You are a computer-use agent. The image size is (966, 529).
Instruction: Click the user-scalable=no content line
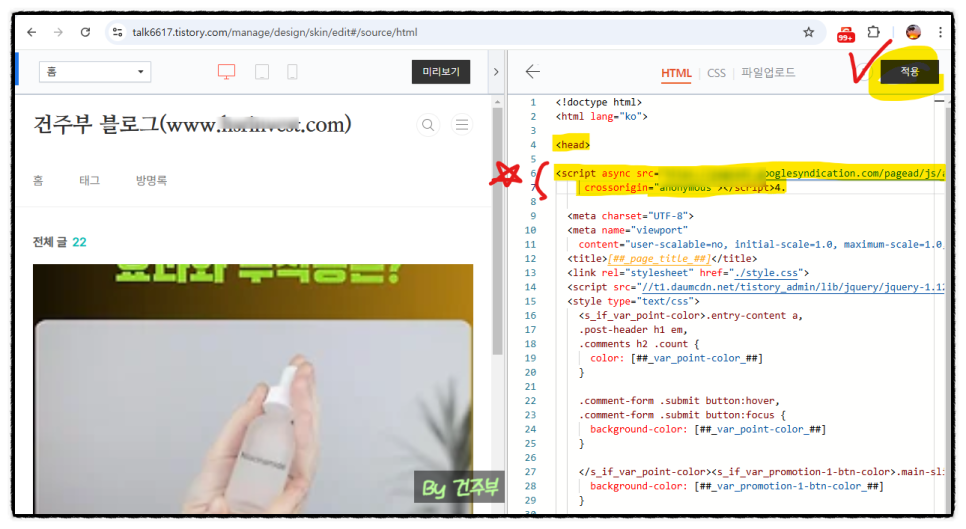pos(761,244)
